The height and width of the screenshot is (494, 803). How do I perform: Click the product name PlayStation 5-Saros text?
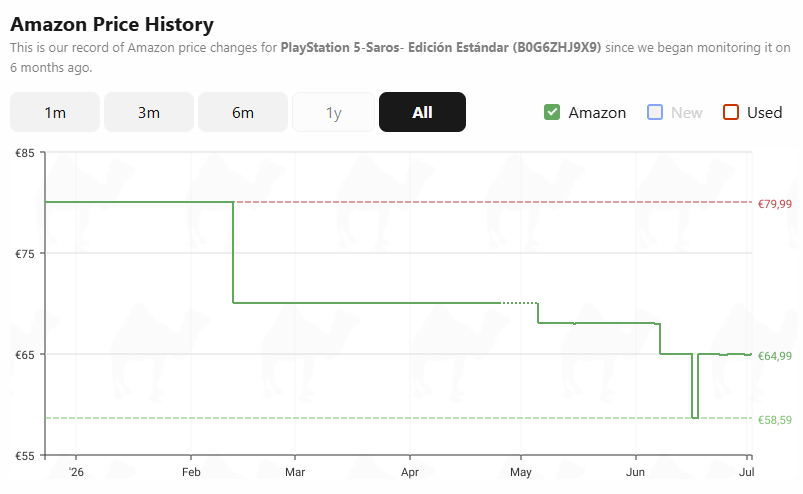[340, 48]
